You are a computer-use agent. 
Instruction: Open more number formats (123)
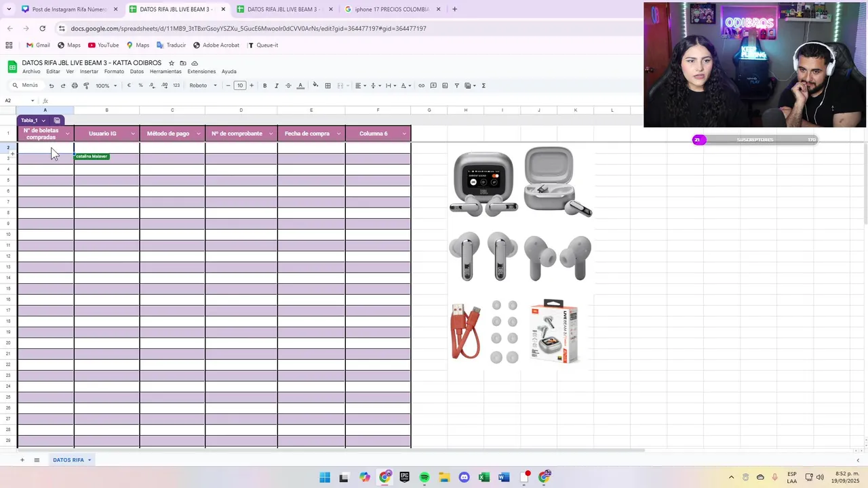click(176, 85)
